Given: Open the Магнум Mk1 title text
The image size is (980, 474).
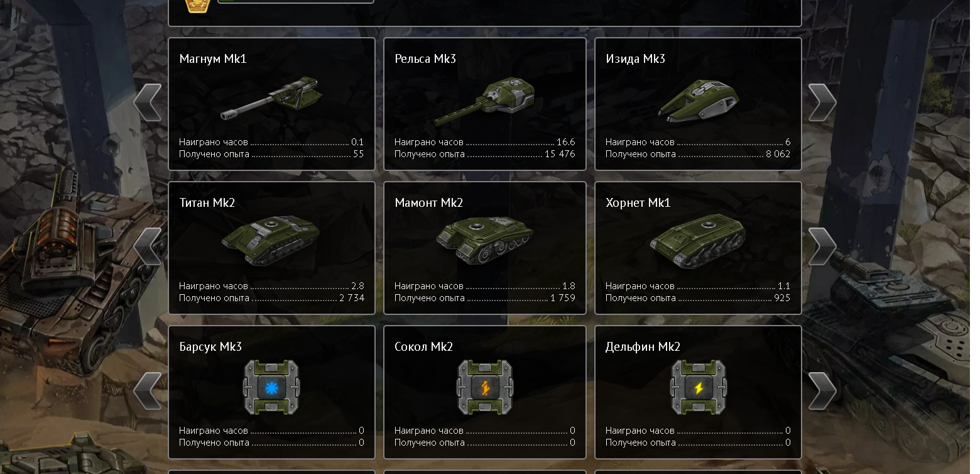Looking at the screenshot, I should (213, 59).
